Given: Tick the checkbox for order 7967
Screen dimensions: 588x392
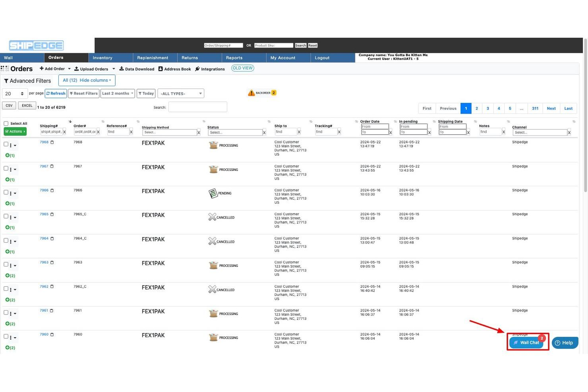Looking at the screenshot, I should coord(6,168).
